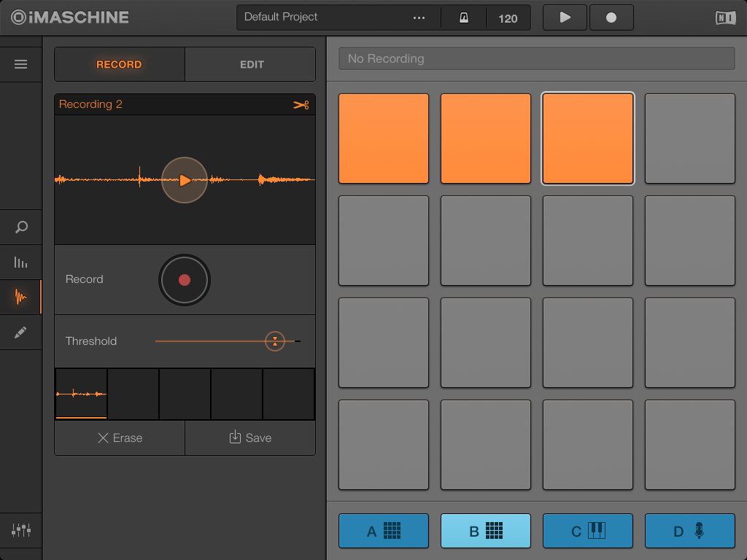Arm the transport record button
Screen dimensions: 747x560
611,17
